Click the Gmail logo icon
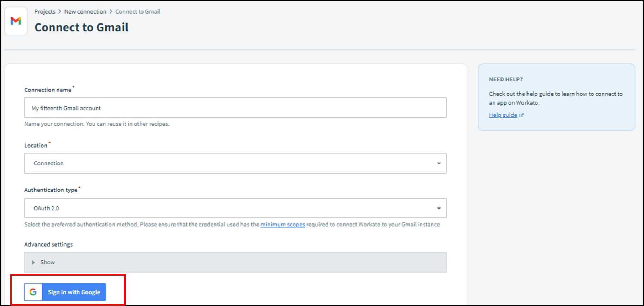This screenshot has width=644, height=306. click(16, 21)
